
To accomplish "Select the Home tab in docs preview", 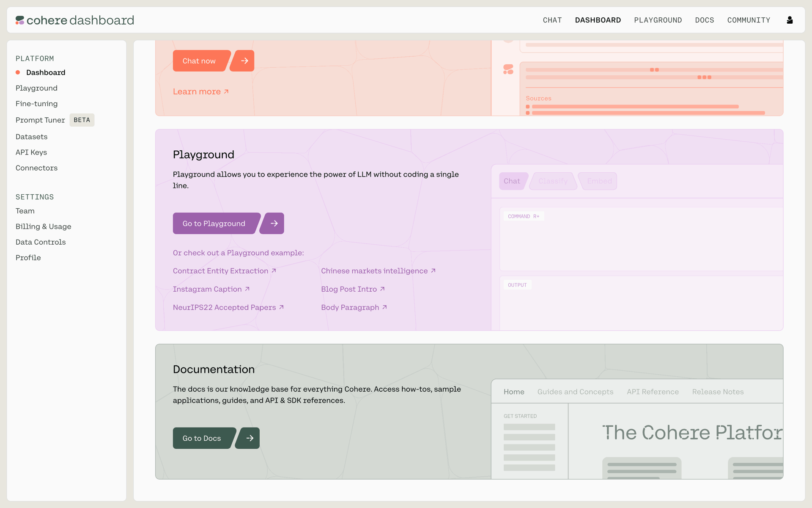I will [x=514, y=392].
